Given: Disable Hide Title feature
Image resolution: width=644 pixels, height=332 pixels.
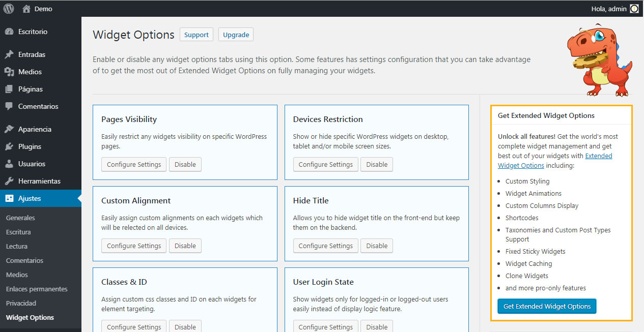Looking at the screenshot, I should click(x=377, y=246).
